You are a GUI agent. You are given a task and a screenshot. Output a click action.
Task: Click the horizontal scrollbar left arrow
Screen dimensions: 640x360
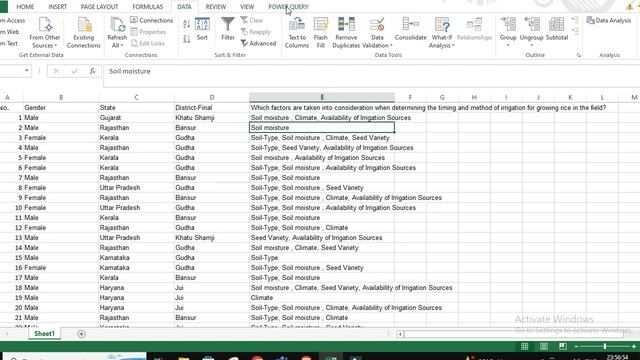(x=400, y=334)
